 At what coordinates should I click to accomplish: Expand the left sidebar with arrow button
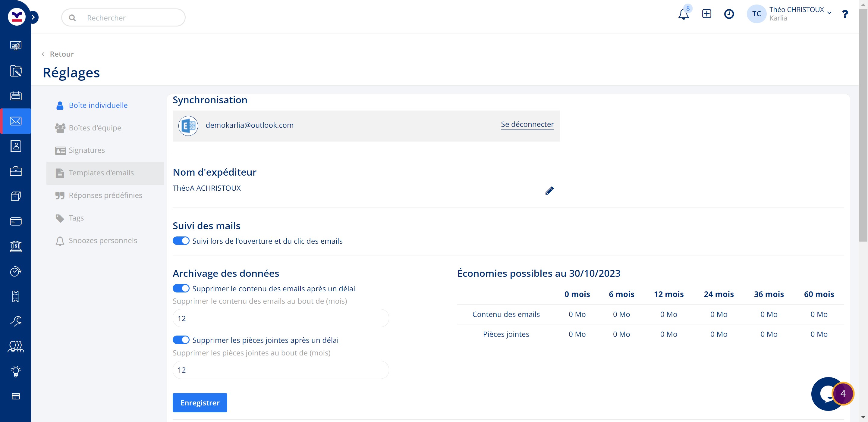33,17
